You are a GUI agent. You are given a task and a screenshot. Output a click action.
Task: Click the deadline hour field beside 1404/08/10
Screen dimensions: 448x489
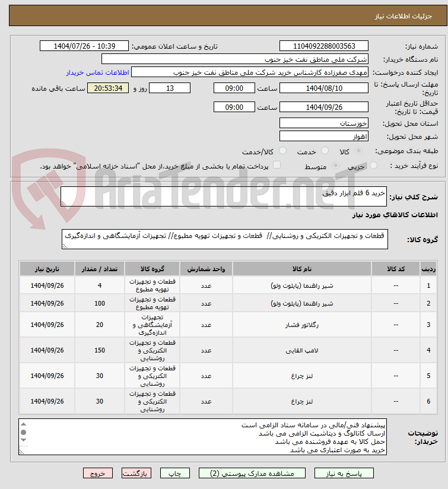(234, 88)
